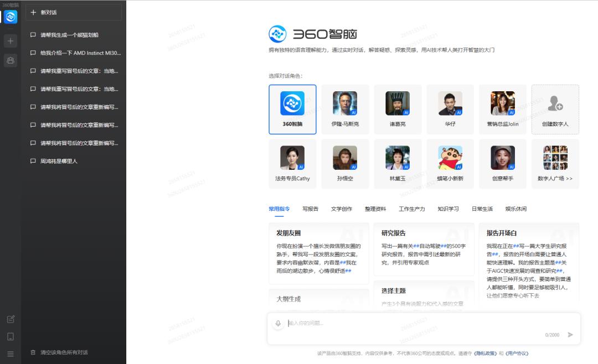The width and height of the screenshot is (598, 364).
Task: Select the 伊隆-马斯克 chat role
Action: (345, 109)
